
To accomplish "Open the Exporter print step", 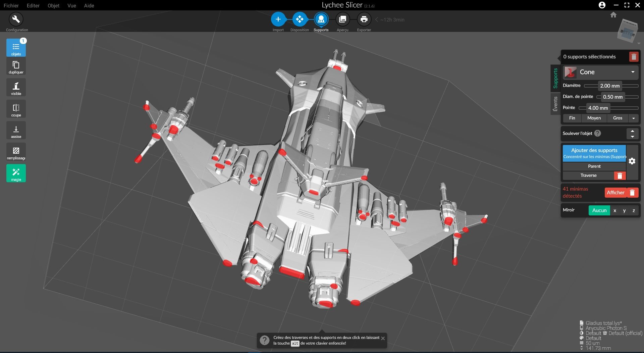I will coord(364,19).
